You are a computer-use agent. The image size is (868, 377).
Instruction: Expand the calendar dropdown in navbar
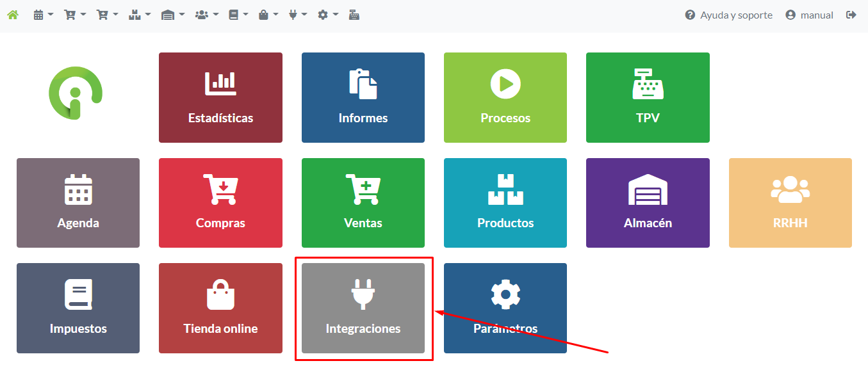tap(43, 15)
